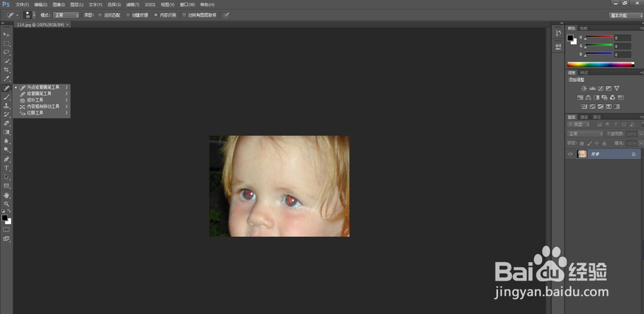This screenshot has width=644, height=314.
Task: Toggle lock image pixels brush icon
Action: pos(589,143)
